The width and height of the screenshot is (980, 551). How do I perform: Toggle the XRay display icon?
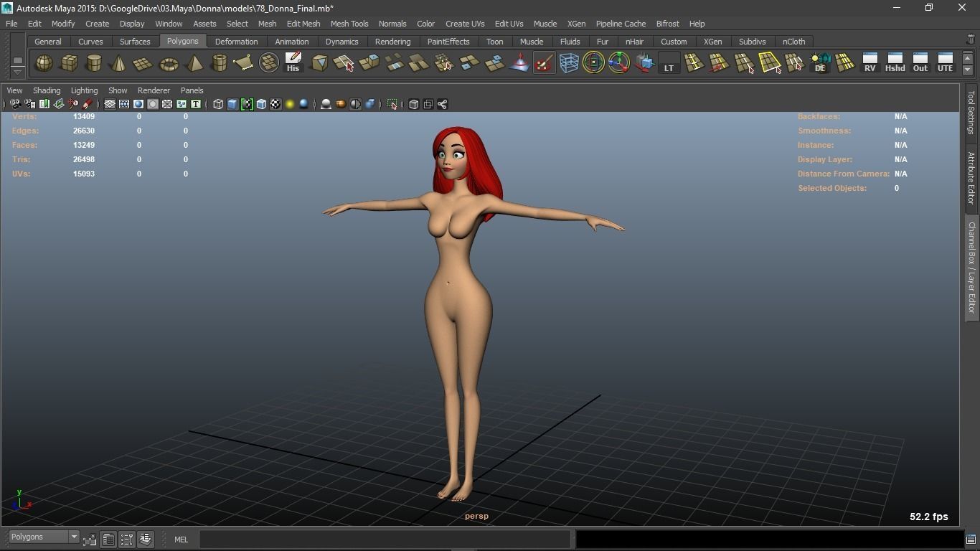coord(414,104)
